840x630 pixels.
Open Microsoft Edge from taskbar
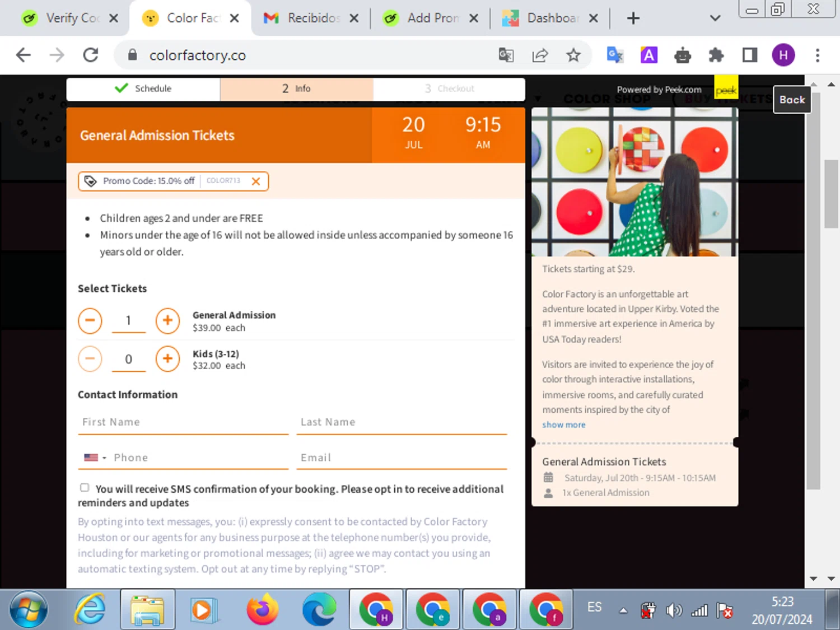click(x=319, y=609)
